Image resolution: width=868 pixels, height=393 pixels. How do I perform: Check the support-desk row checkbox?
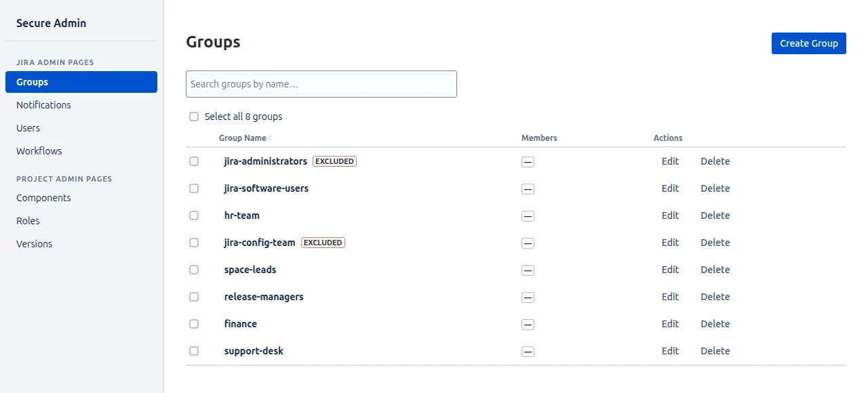click(x=194, y=351)
